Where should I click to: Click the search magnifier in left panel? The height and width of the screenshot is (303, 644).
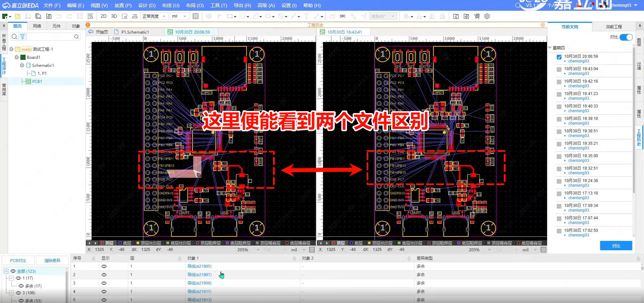coord(14,37)
